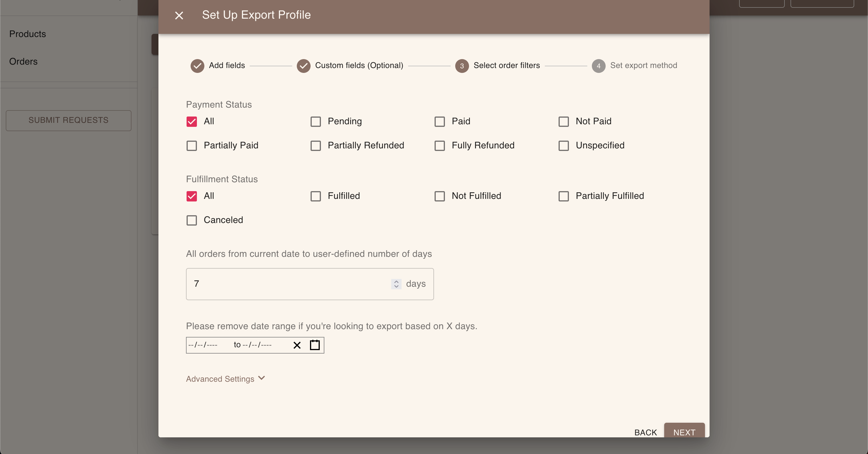Click the days number spinner arrows
The image size is (868, 454).
point(396,284)
